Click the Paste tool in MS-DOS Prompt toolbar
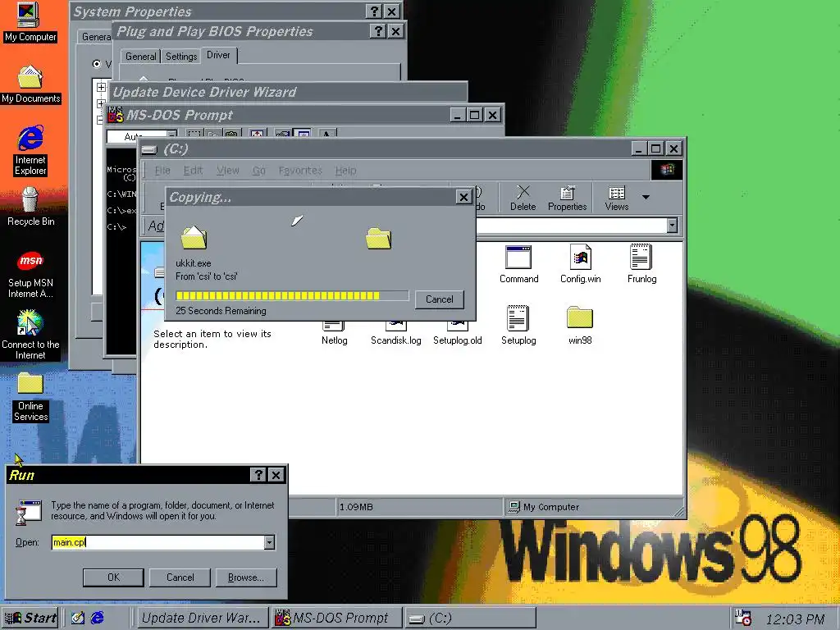 point(231,134)
